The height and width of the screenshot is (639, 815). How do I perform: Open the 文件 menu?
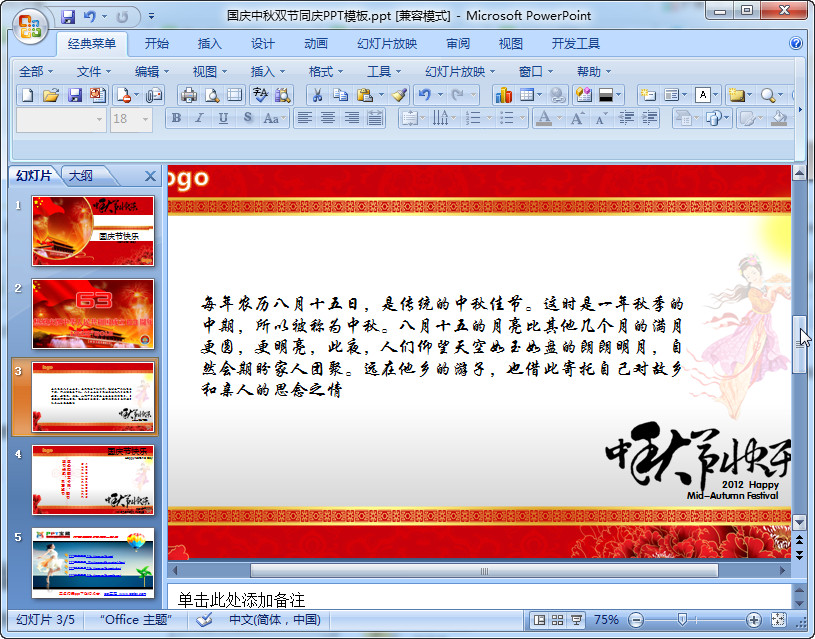[x=94, y=71]
